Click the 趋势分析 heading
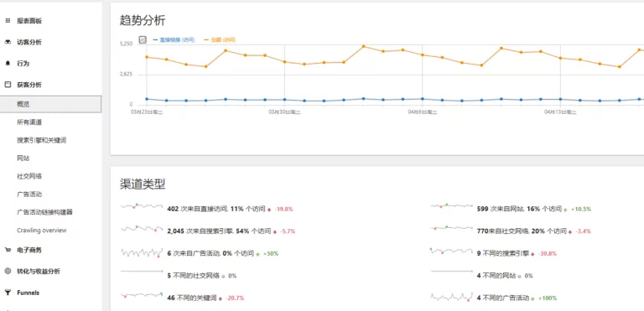Image resolution: width=644 pixels, height=311 pixels. tap(143, 20)
